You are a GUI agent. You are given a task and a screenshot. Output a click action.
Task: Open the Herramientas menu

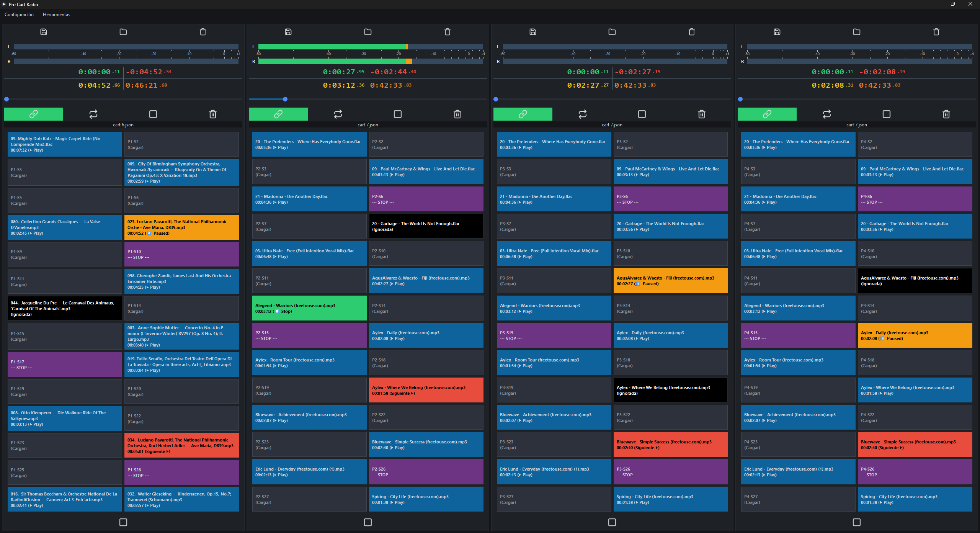[56, 15]
